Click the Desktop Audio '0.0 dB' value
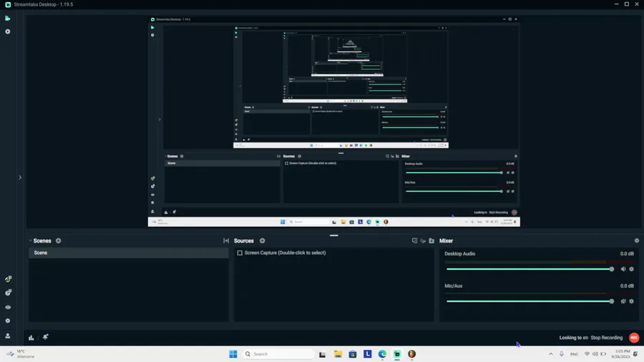The image size is (644, 362). (x=627, y=254)
